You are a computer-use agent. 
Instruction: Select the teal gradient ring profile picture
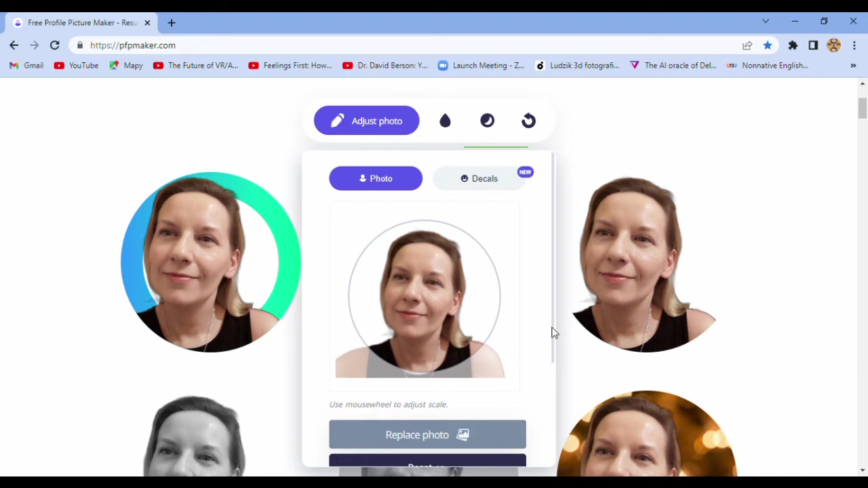click(x=211, y=262)
